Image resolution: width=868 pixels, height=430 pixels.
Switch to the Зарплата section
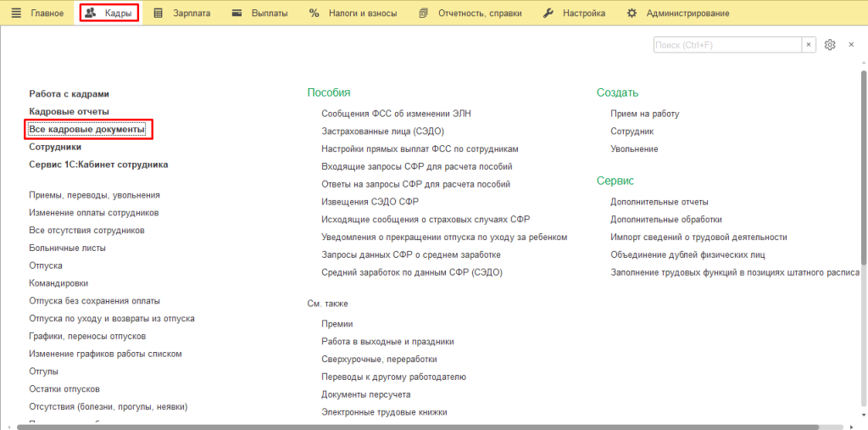(192, 13)
